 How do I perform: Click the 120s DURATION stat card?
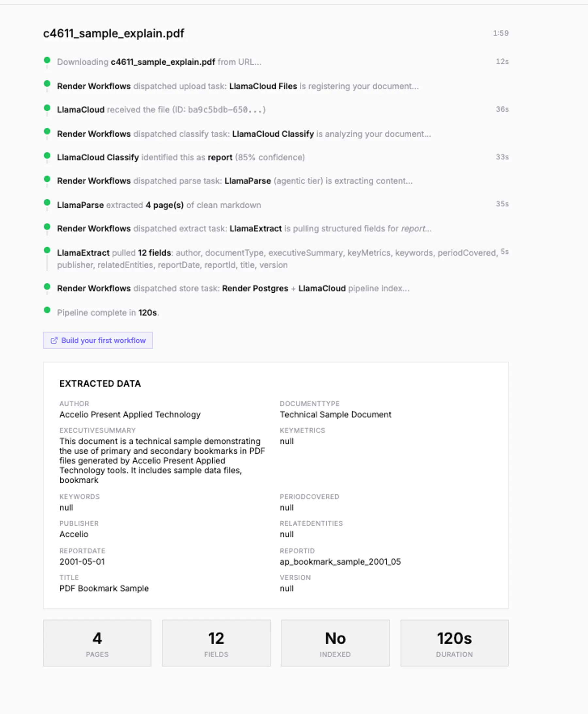(454, 643)
